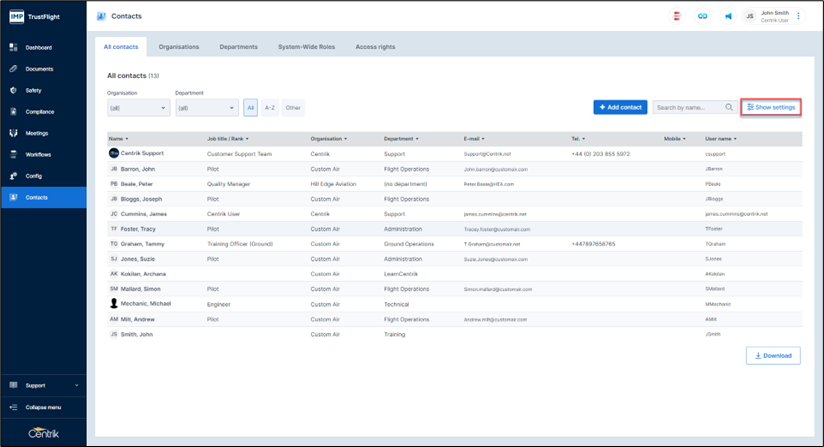Click the Add contact button
Image resolution: width=824 pixels, height=447 pixels.
620,107
